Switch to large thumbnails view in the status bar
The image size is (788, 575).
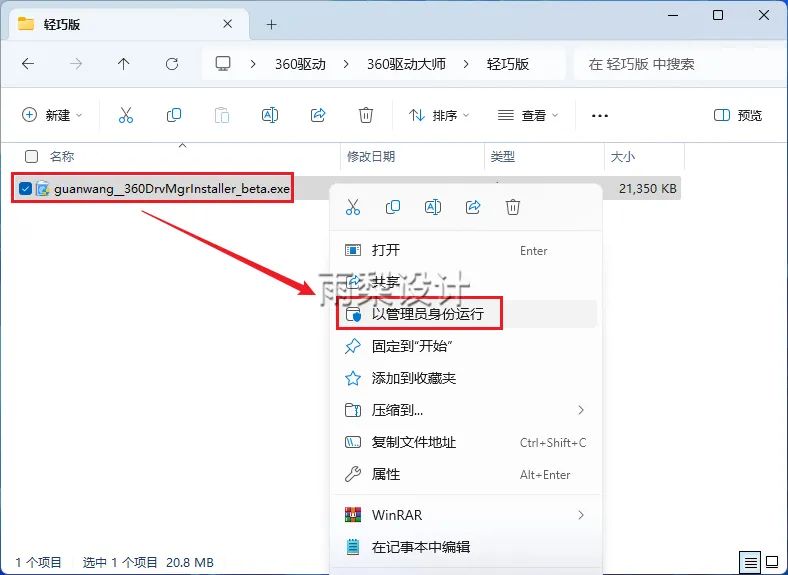tap(772, 562)
